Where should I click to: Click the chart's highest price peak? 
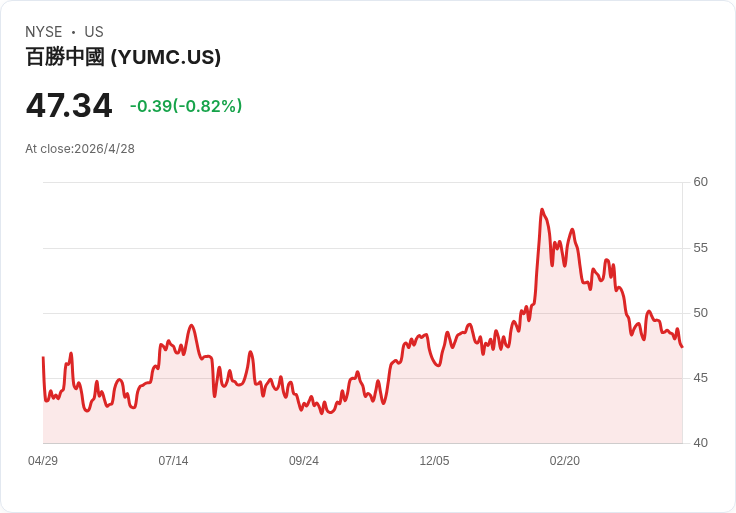(x=542, y=210)
